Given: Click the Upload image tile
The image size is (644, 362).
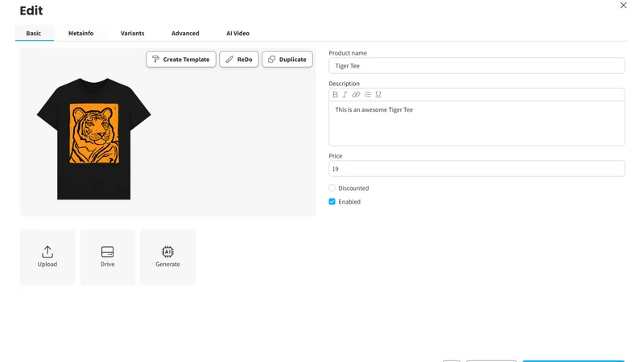Looking at the screenshot, I should [47, 257].
